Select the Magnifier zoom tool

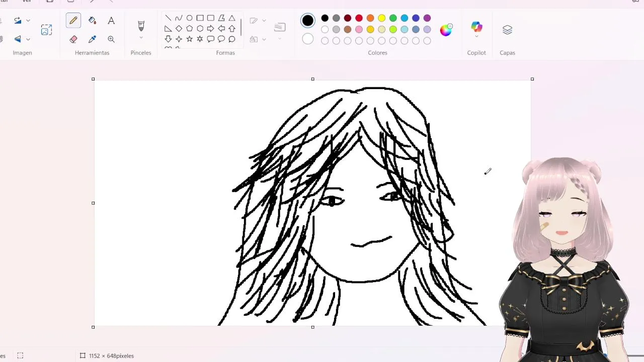111,39
